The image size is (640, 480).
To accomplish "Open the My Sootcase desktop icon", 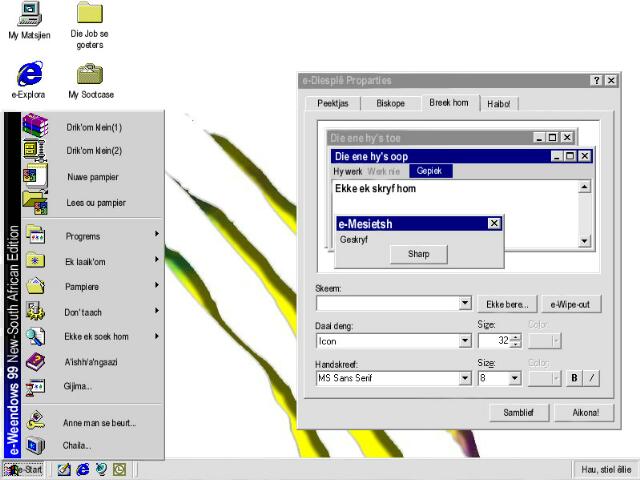I will (x=90, y=74).
